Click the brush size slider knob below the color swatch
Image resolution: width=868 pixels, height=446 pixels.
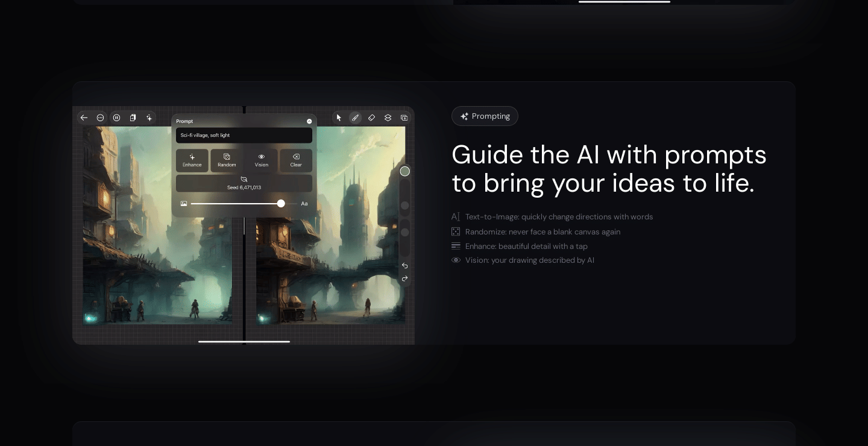coord(405,206)
